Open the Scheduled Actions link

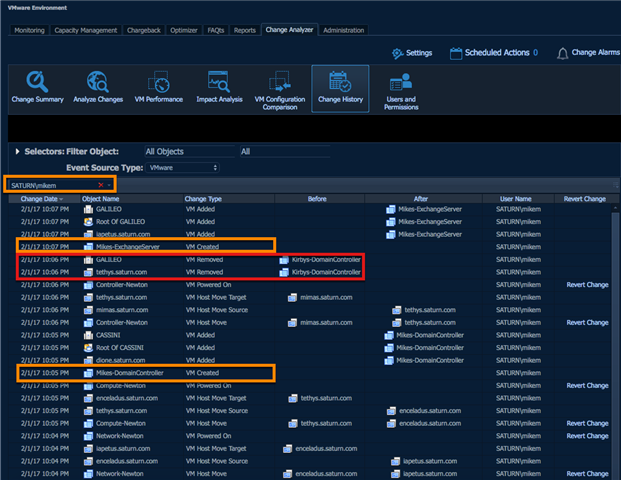[x=497, y=53]
